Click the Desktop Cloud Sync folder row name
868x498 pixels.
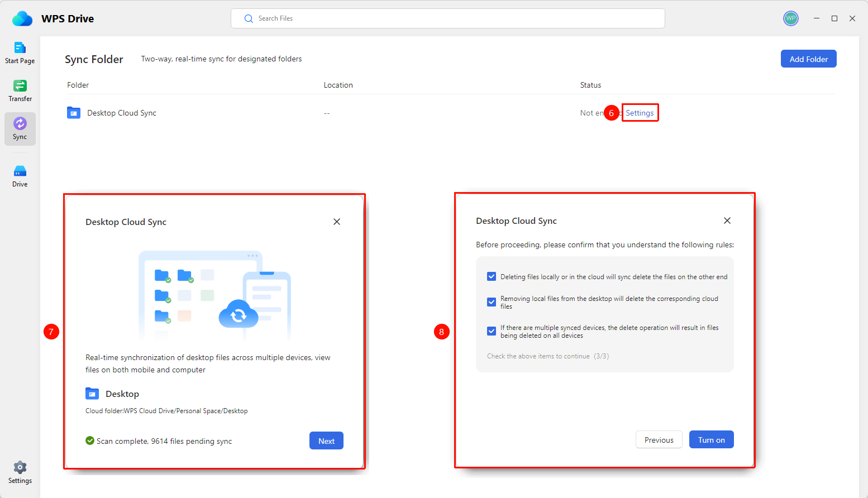122,113
